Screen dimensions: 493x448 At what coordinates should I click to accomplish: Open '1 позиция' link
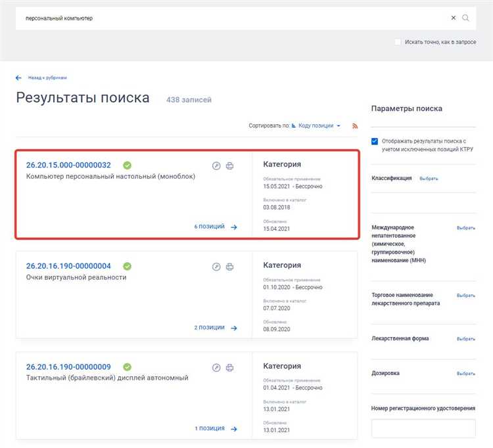pos(210,428)
